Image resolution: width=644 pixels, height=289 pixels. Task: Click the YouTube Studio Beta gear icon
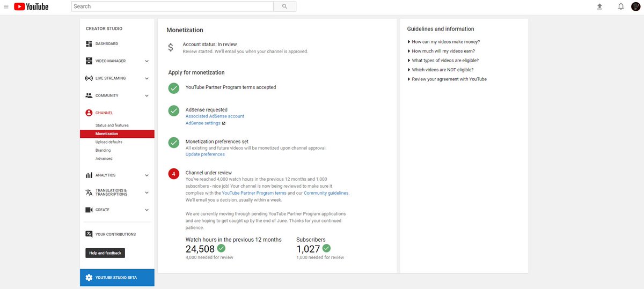[x=89, y=278]
